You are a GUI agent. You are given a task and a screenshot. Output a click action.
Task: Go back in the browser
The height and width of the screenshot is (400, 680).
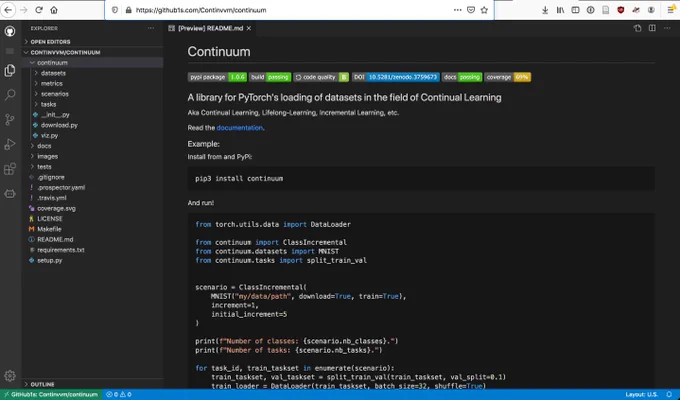(8, 10)
